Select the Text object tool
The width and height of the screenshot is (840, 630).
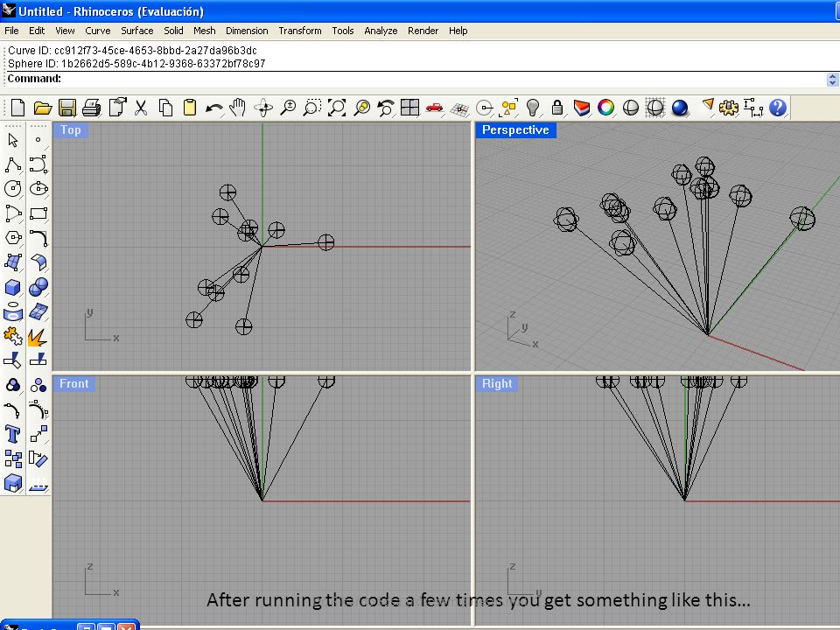point(13,434)
